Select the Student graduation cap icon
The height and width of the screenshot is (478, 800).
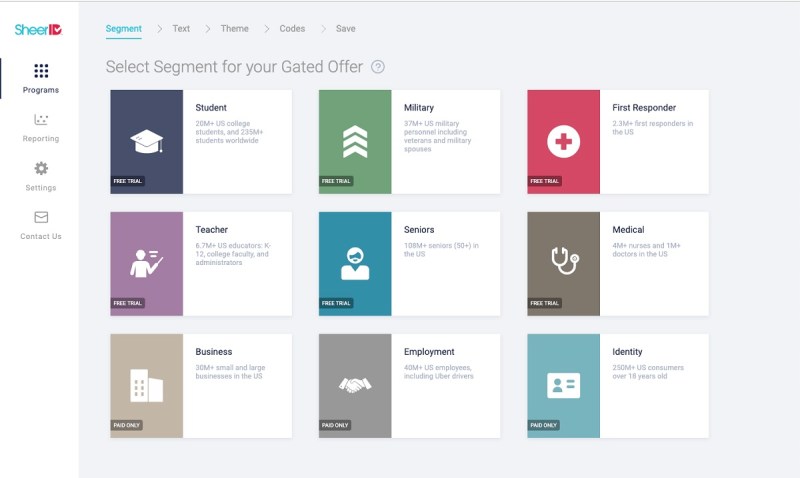tap(146, 141)
